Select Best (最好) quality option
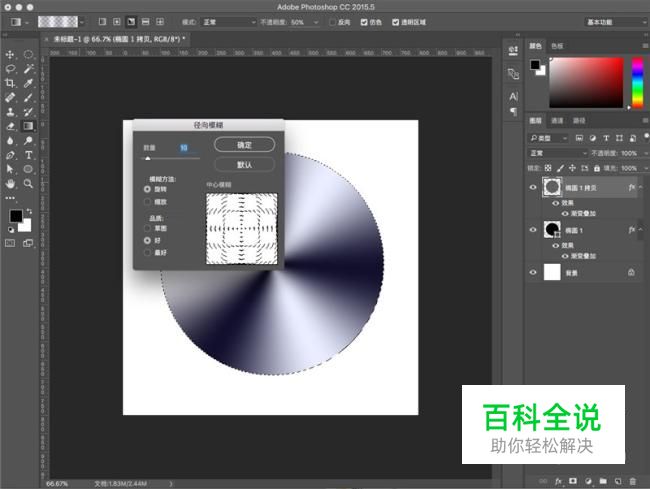Image resolution: width=650 pixels, height=489 pixels. (147, 252)
